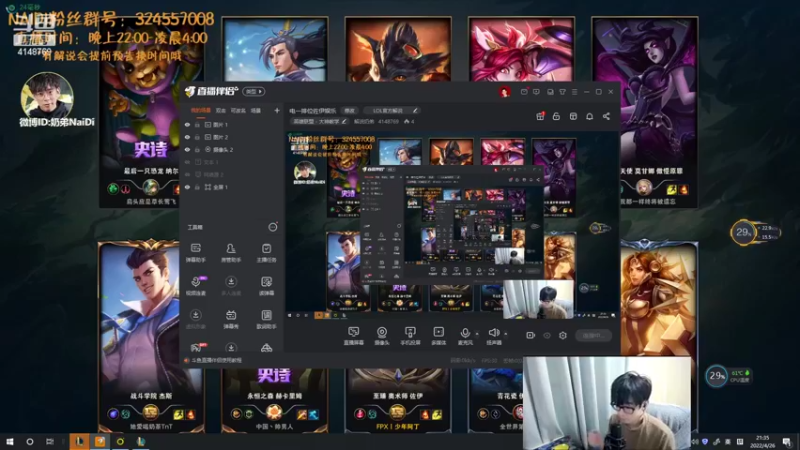This screenshot has width=800, height=450.
Task: Expand the 扬声器 volume dropdown arrow
Action: [506, 334]
